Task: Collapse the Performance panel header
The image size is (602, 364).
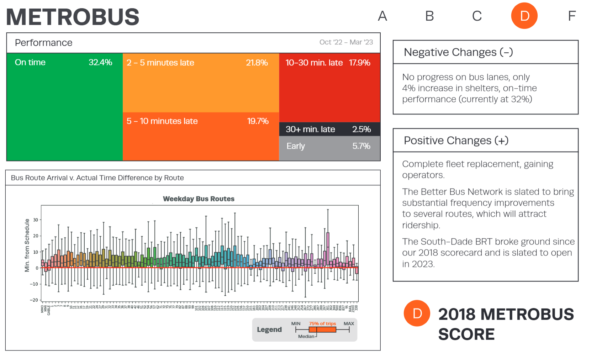Action: tap(43, 42)
